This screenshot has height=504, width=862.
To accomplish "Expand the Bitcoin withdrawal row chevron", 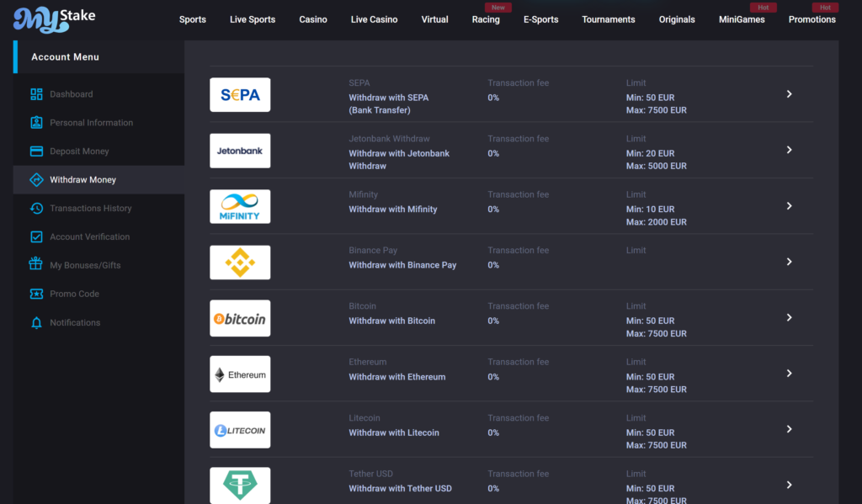I will point(789,318).
